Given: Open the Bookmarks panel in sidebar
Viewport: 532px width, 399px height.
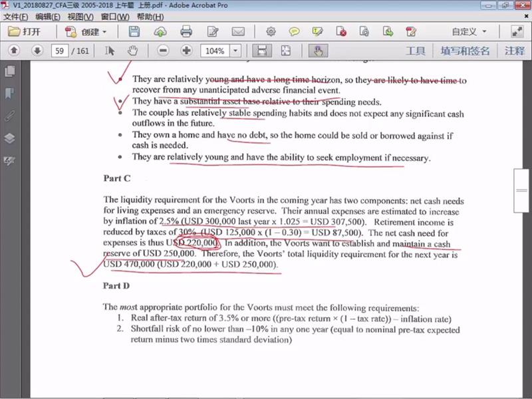Looking at the screenshot, I should (9, 93).
